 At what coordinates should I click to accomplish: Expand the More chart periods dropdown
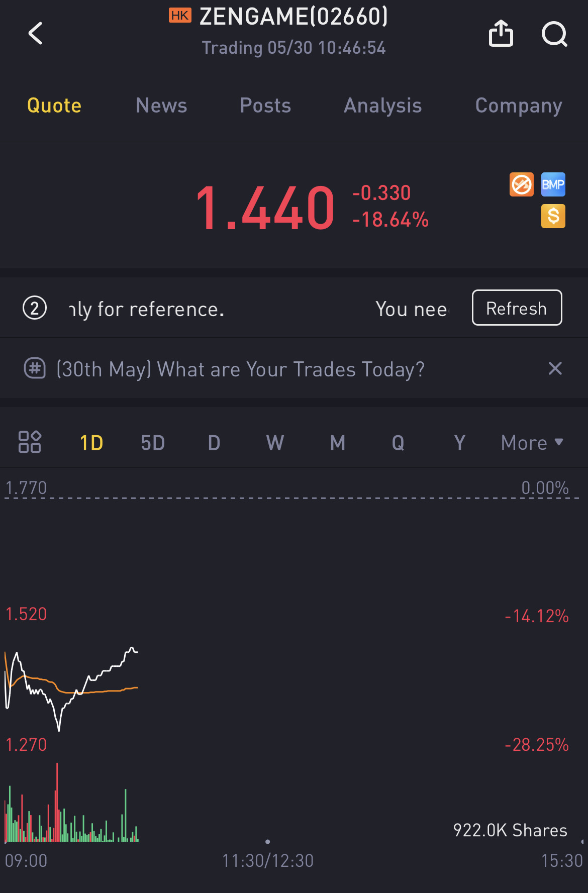532,443
